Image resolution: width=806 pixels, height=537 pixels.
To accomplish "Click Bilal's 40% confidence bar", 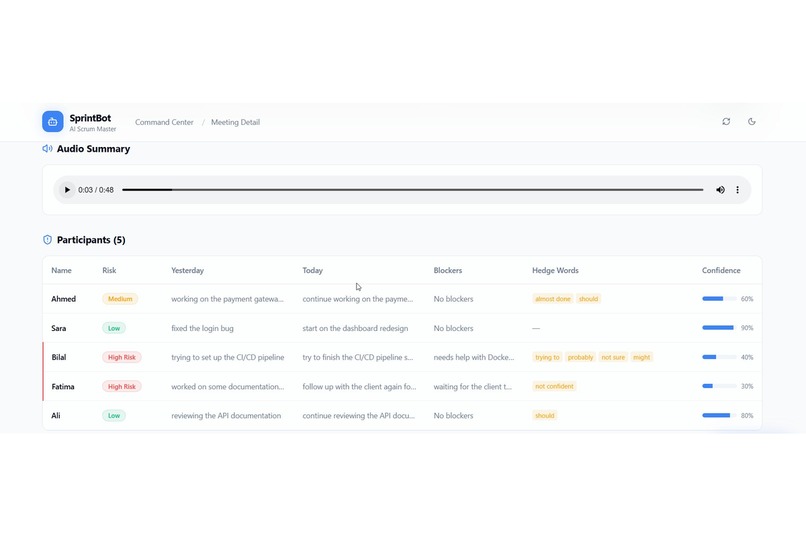I will click(719, 357).
